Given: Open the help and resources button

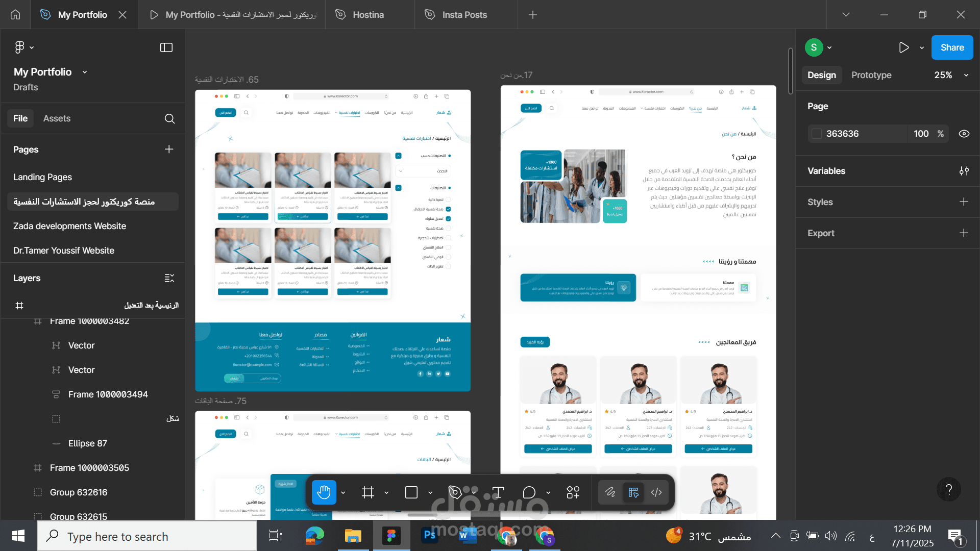Looking at the screenshot, I should coord(949,489).
